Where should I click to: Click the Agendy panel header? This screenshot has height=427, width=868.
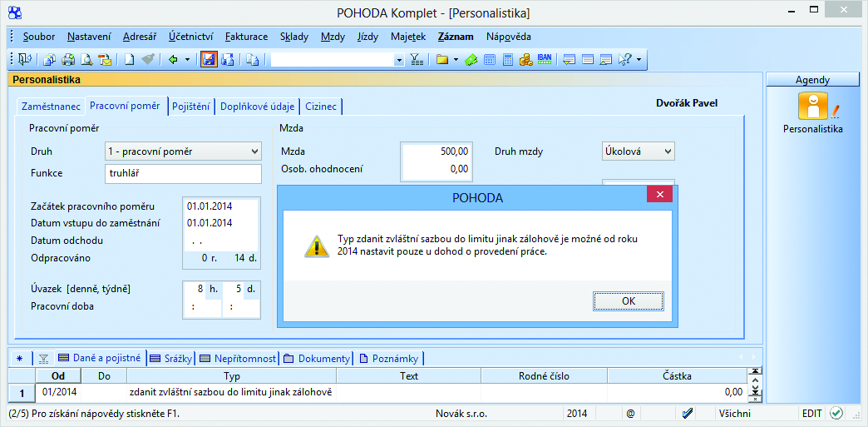[812, 81]
